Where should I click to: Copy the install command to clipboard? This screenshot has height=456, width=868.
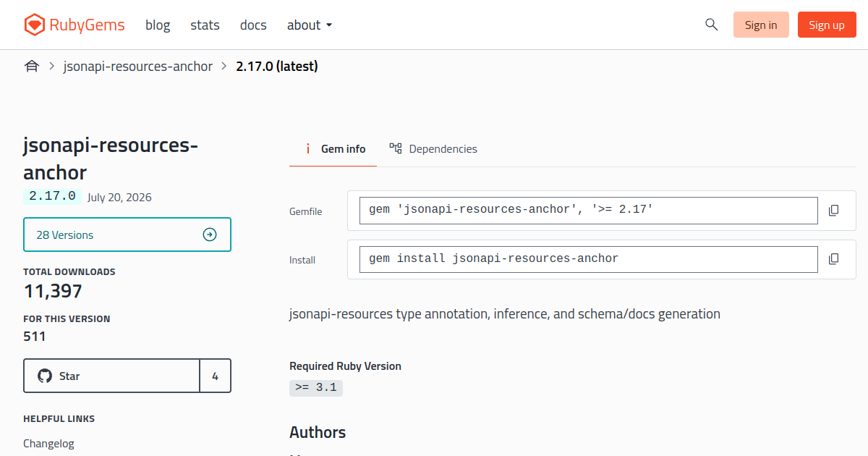[833, 259]
